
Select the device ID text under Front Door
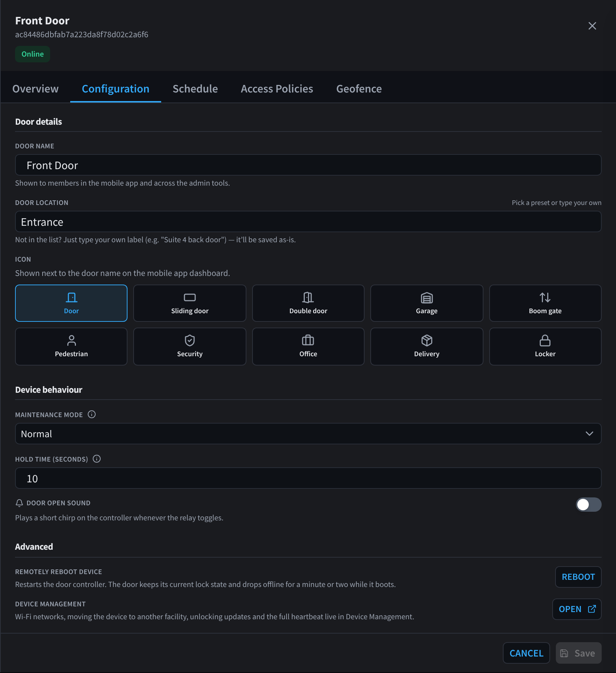(x=82, y=34)
